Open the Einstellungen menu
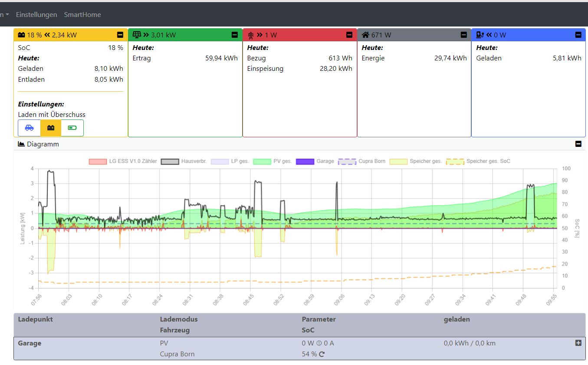Viewport: 588px width, 365px height. coord(36,14)
